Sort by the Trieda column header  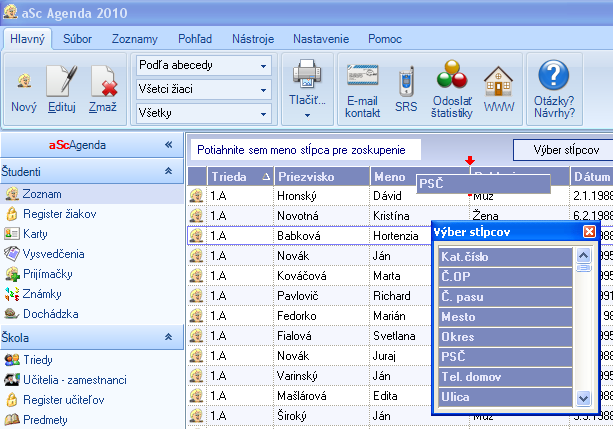[240, 177]
